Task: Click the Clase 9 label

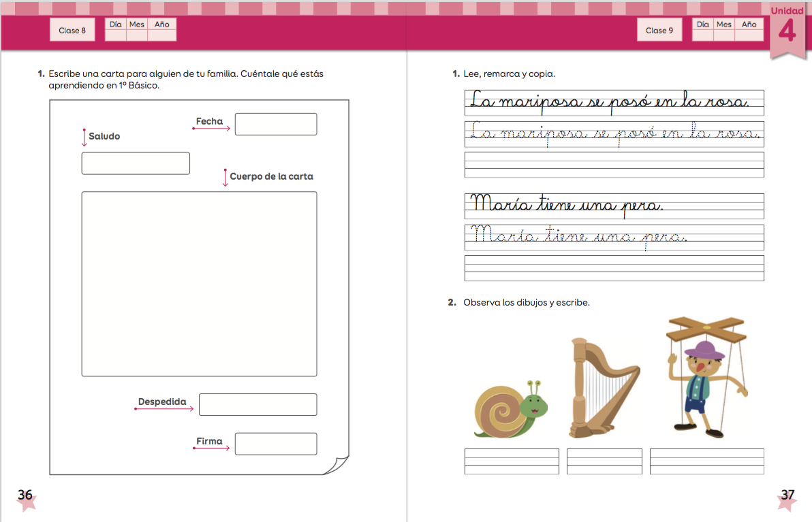Action: tap(659, 30)
